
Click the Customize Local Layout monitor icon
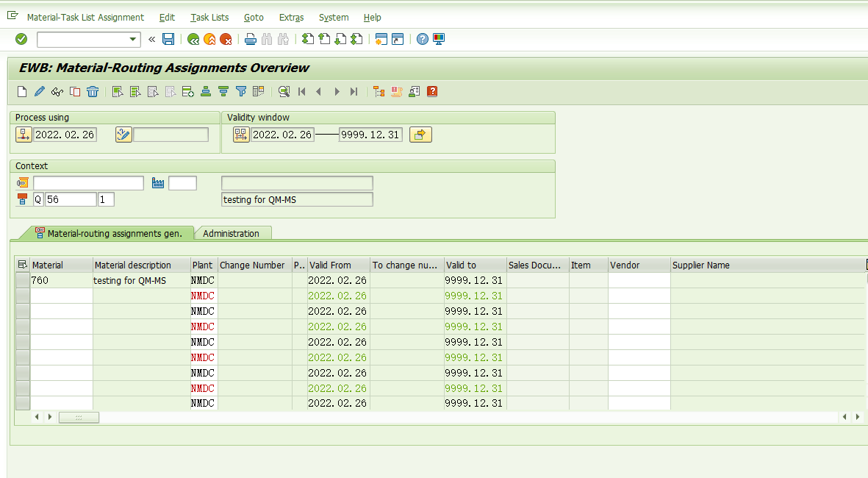[439, 39]
